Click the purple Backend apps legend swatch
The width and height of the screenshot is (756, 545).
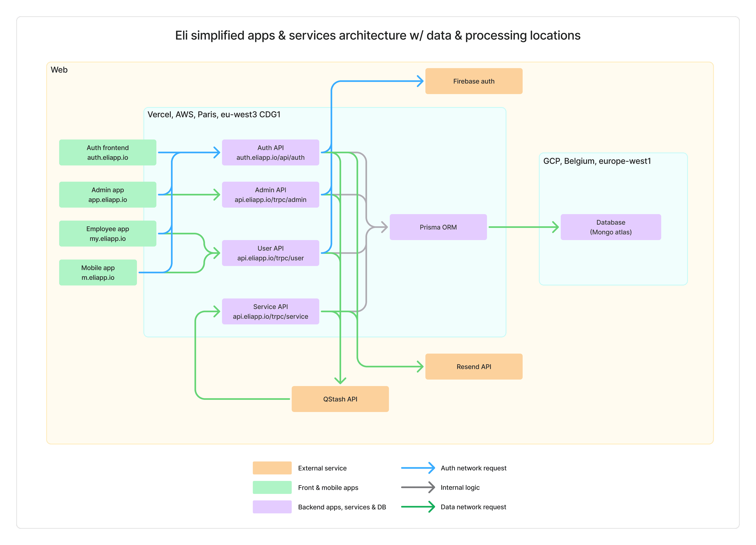tap(272, 507)
